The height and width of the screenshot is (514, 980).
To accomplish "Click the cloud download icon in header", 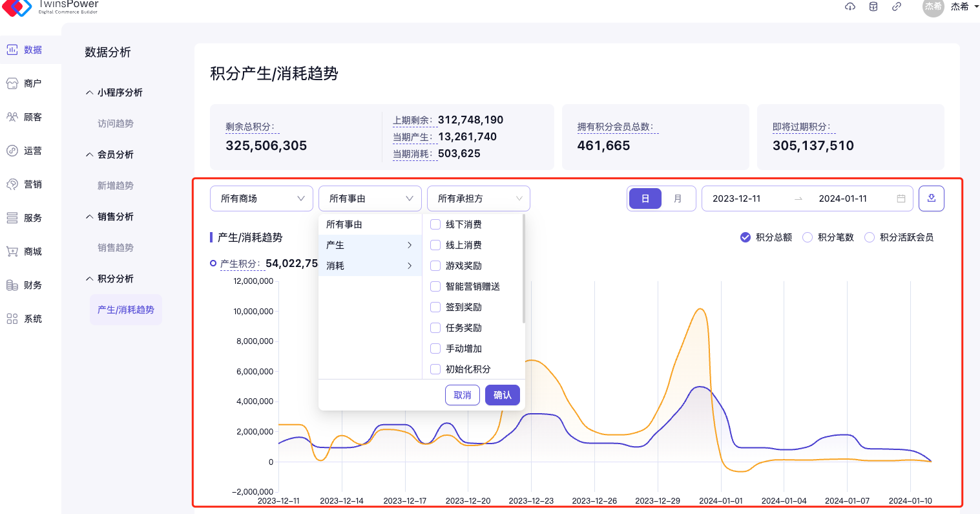I will coord(850,6).
